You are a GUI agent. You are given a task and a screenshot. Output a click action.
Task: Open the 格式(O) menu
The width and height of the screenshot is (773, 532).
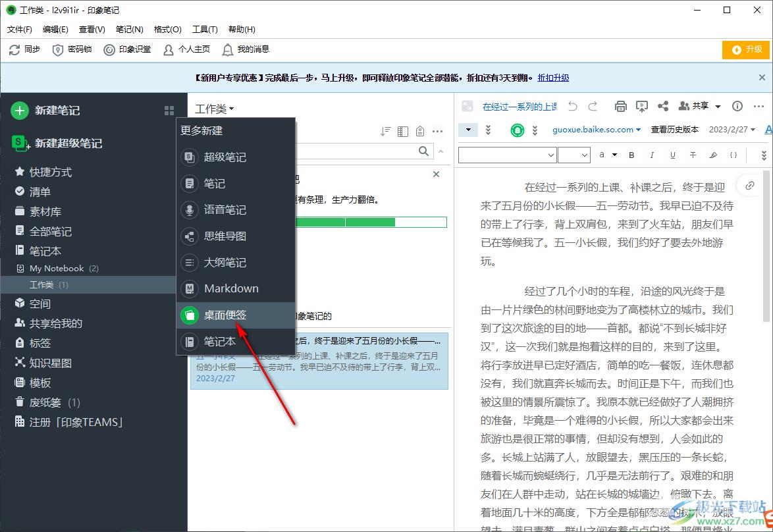[x=168, y=30]
